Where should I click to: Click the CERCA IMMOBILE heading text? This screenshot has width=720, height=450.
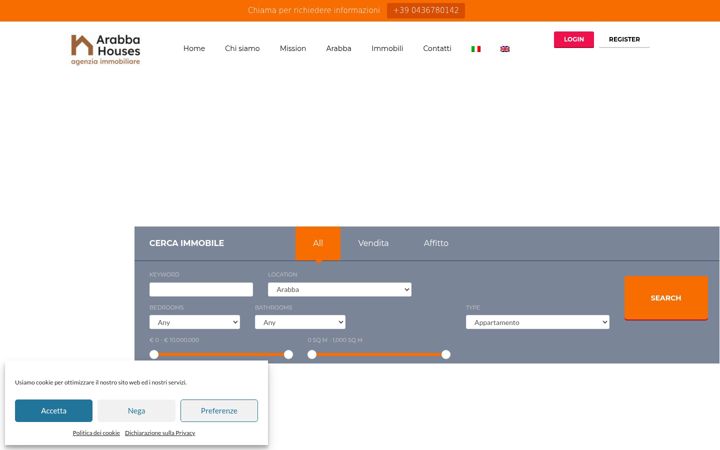point(186,243)
